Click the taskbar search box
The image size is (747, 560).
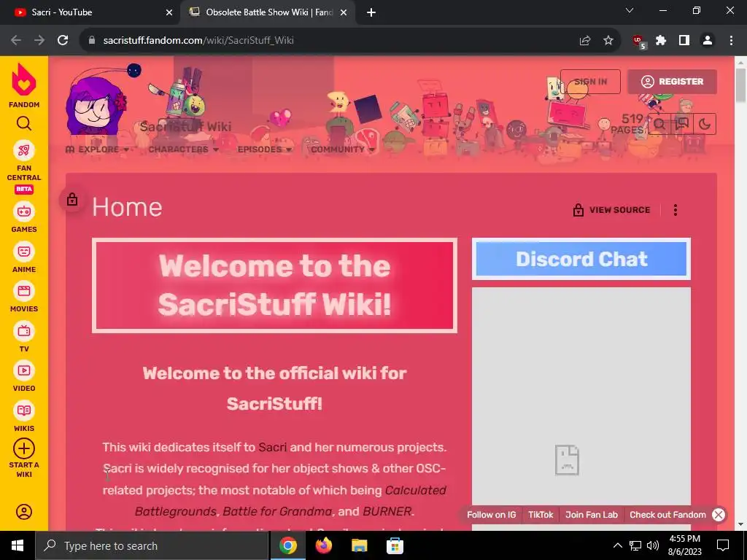coord(152,545)
